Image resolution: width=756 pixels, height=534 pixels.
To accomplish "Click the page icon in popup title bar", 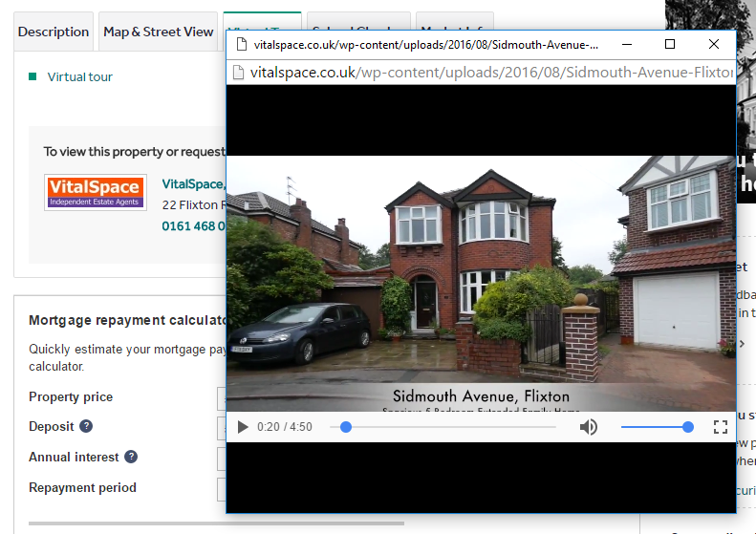I will click(x=242, y=45).
